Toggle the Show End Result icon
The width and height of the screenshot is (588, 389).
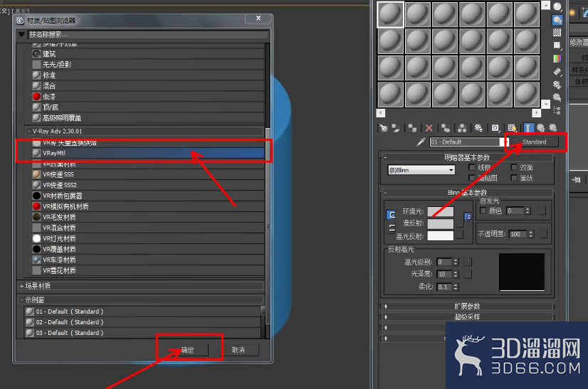(x=528, y=128)
